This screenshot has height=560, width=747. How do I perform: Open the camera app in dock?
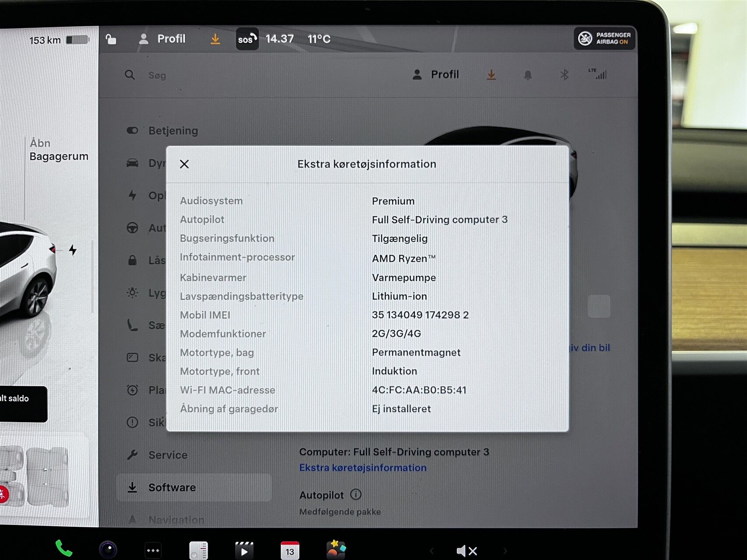click(x=108, y=549)
